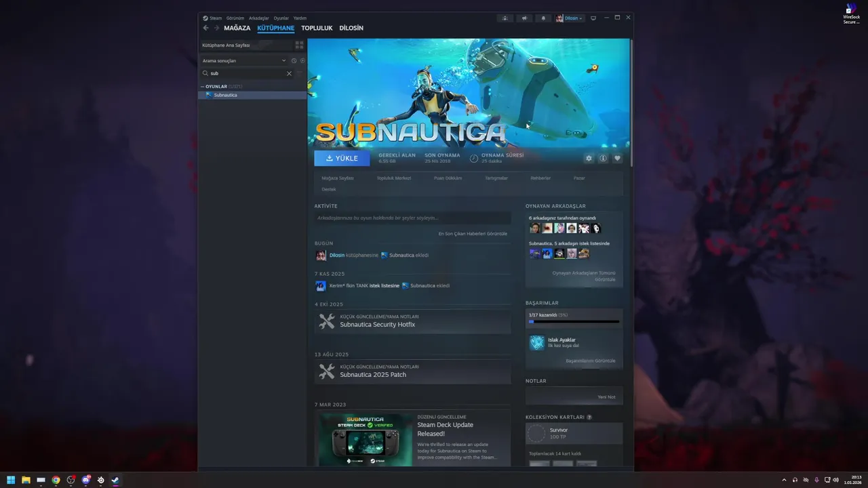Select Subnautica in the game list
This screenshot has height=488, width=868.
tap(252, 95)
